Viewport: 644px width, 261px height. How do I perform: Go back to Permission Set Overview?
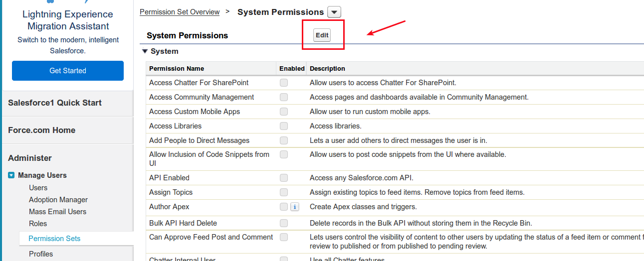[x=180, y=11]
